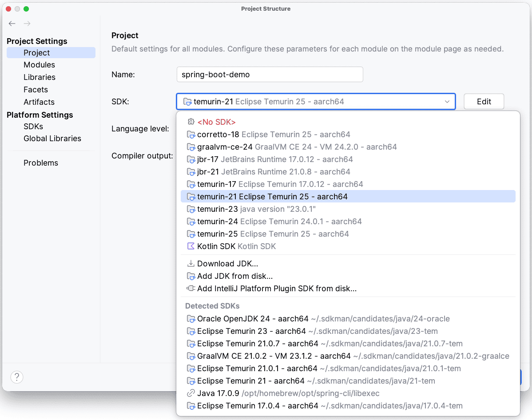Viewport: 532px width, 420px height.
Task: Click the Java 17.0.9 link icon
Action: [191, 393]
